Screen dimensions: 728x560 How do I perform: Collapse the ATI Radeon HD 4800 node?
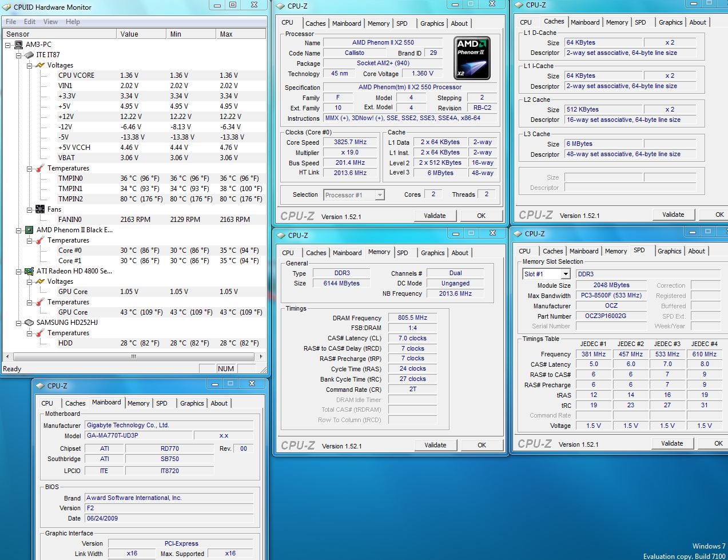click(x=19, y=271)
